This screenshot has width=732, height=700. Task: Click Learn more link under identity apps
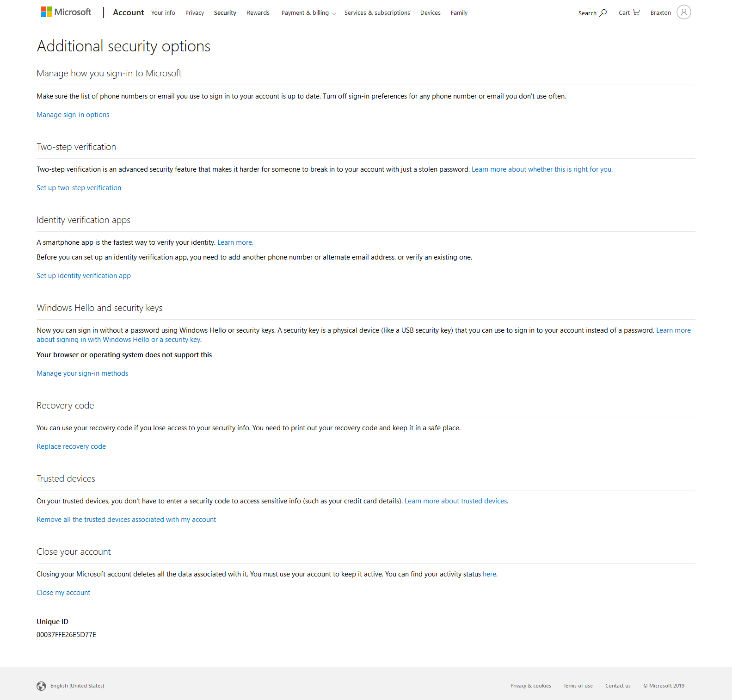click(235, 242)
